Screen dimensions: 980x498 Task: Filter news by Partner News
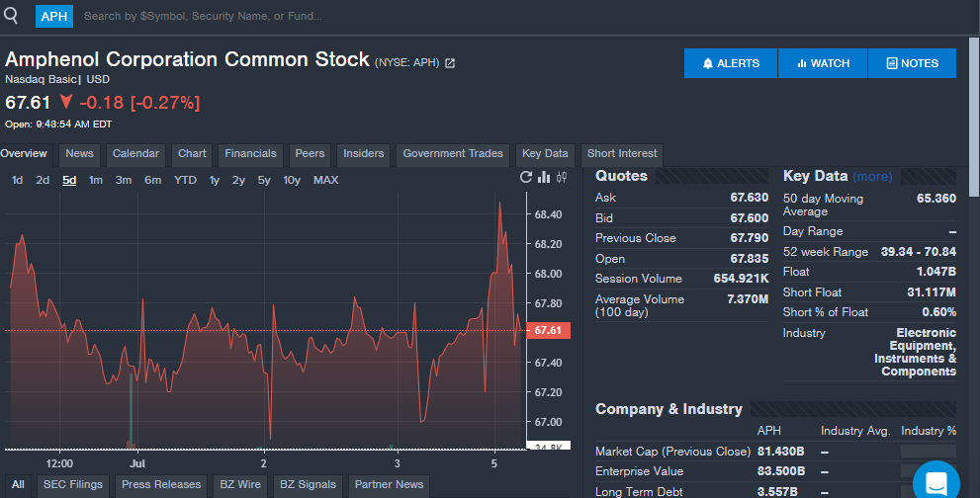click(389, 484)
